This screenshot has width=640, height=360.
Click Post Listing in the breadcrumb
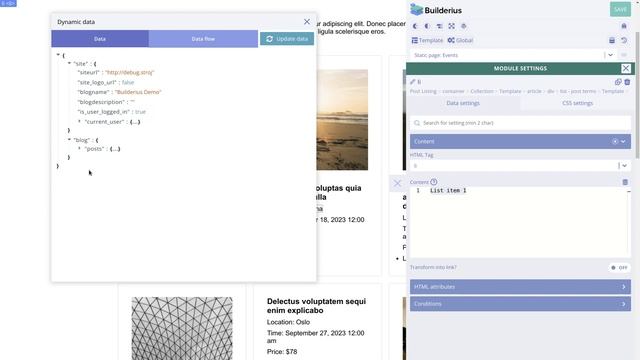423,91
